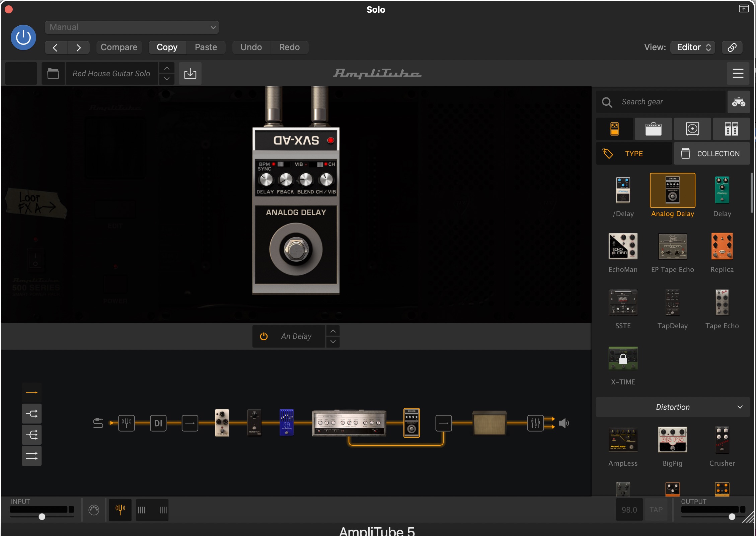The width and height of the screenshot is (756, 536).
Task: Click the TAP tempo button
Action: coord(656,510)
